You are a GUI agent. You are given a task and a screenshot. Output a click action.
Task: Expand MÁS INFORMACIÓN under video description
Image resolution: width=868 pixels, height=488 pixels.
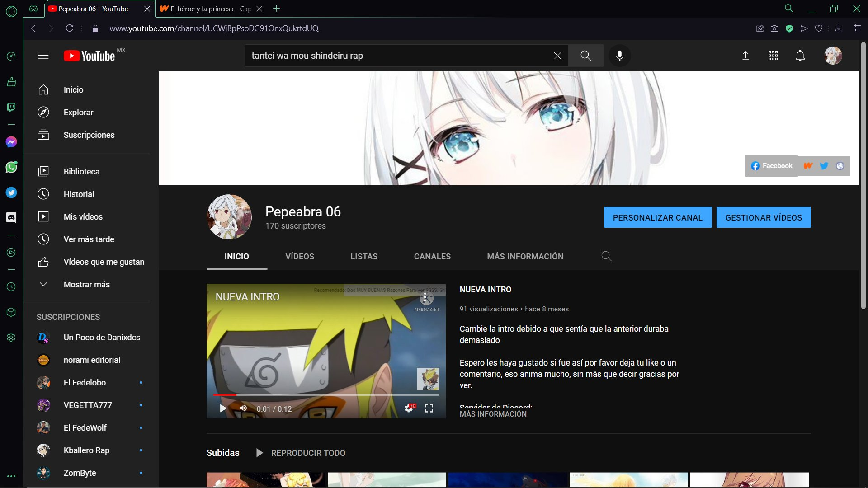pyautogui.click(x=493, y=414)
